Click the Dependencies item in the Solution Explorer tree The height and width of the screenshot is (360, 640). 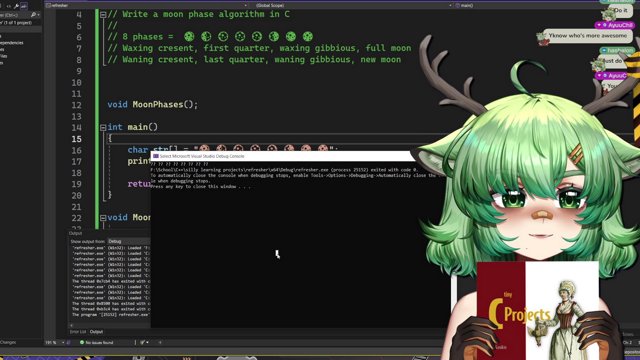12,42
